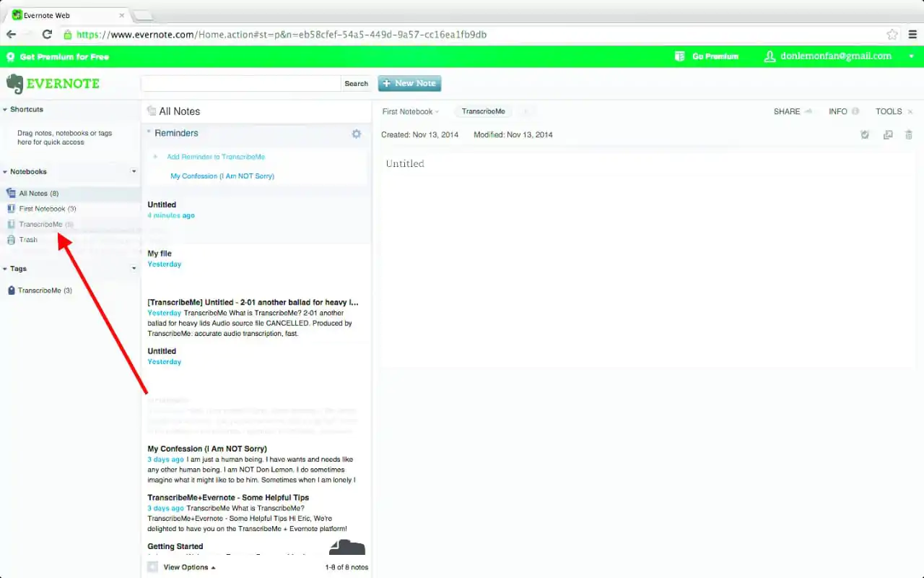Click the INFO circle icon
Viewport: 924px width, 578px height.
(855, 111)
